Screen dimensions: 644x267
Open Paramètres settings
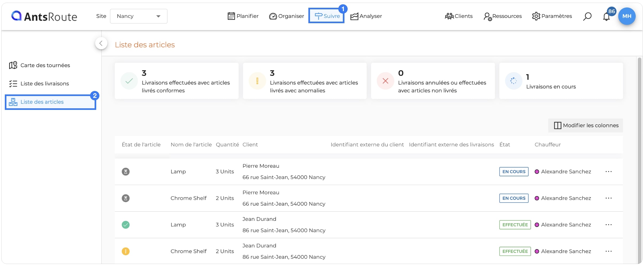(552, 16)
